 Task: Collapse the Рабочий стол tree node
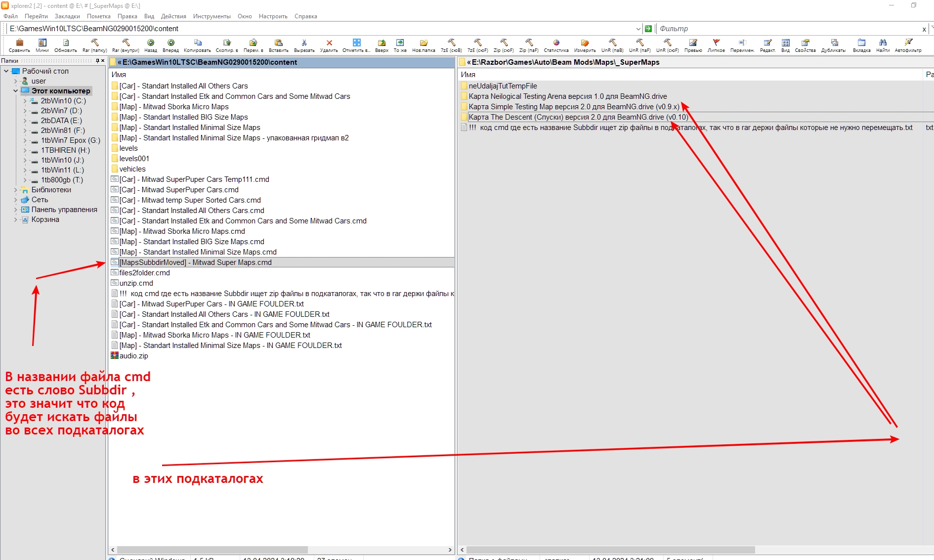pyautogui.click(x=6, y=71)
